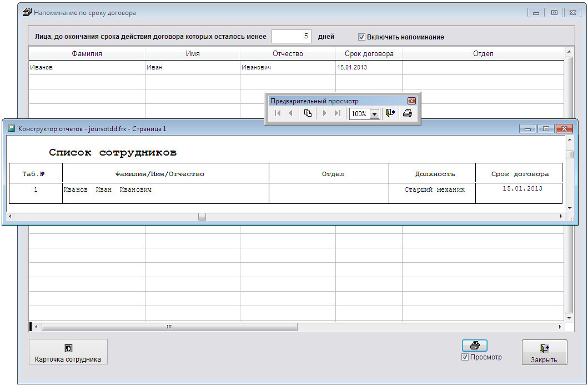The image size is (588, 385).
Task: Click the Фамилия column header
Action: [87, 54]
